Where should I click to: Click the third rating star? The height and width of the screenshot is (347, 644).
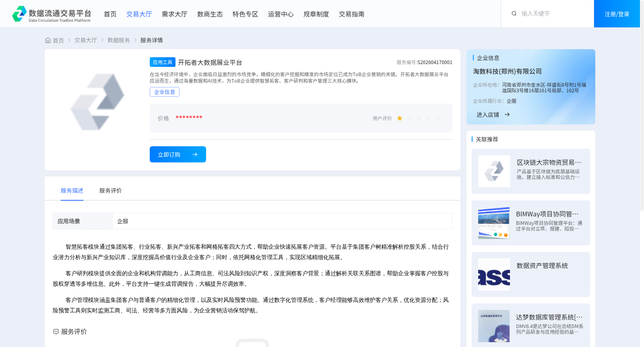point(419,118)
